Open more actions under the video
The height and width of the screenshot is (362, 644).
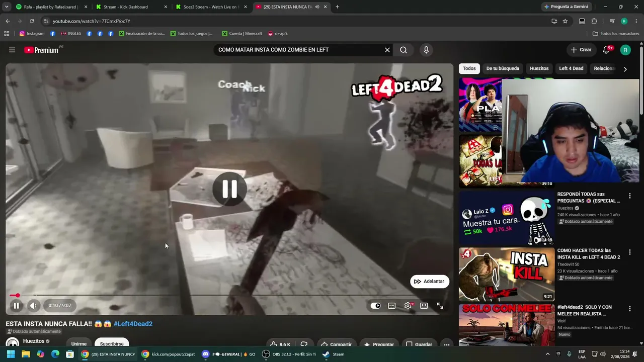446,344
